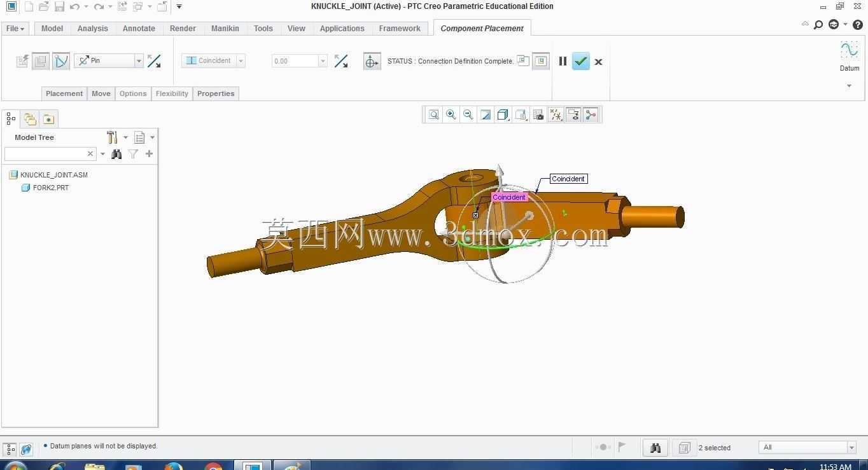The height and width of the screenshot is (470, 868).
Task: Open the Model Tree filter funnel
Action: 133,154
